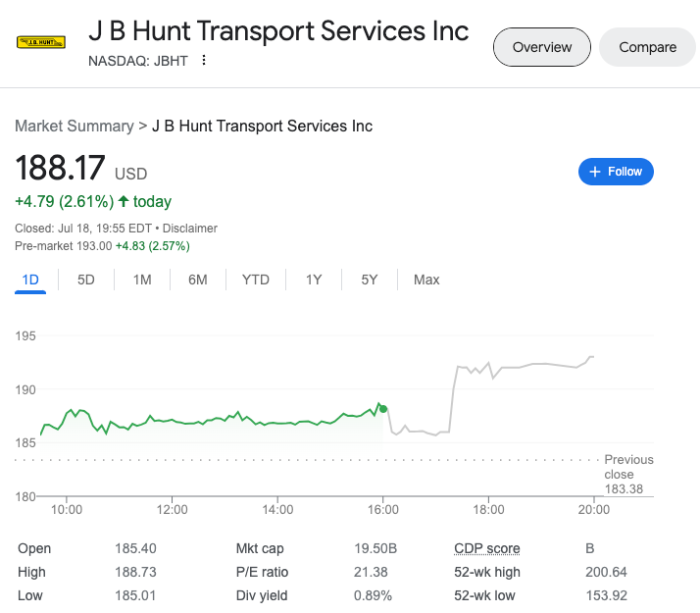Follow J B Hunt stock

click(x=616, y=172)
